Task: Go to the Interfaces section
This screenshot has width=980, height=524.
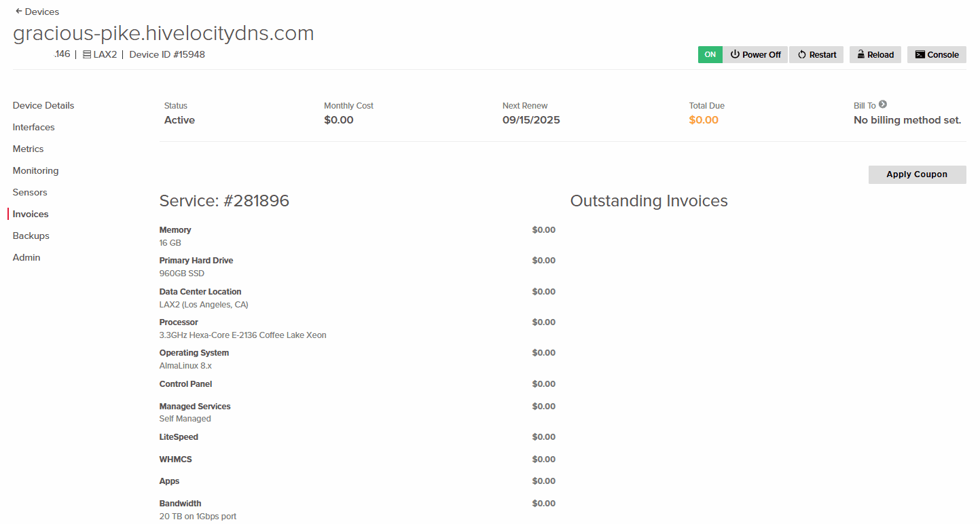Action: pos(34,128)
